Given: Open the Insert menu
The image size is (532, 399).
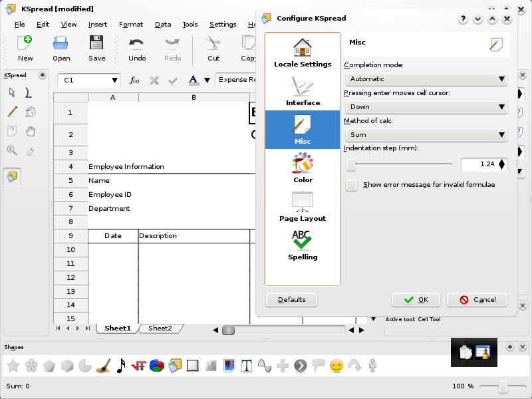Looking at the screenshot, I should tap(98, 25).
